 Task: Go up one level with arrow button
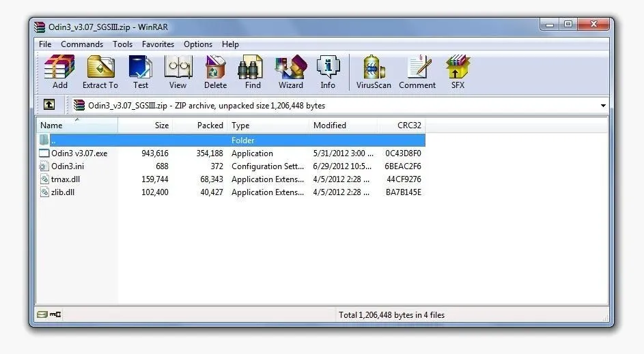(49, 104)
